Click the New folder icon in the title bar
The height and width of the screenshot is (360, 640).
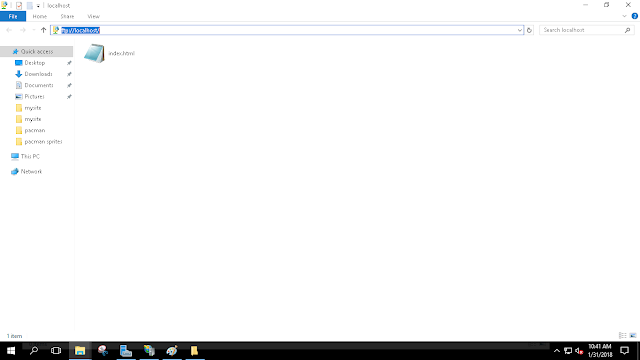click(x=29, y=6)
